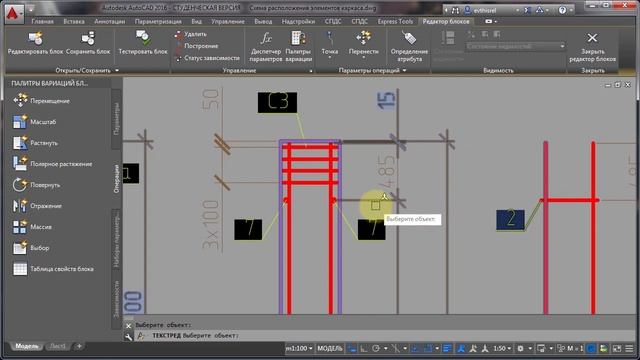Click the МОДЕЛЬ status bar button

(x=329, y=348)
